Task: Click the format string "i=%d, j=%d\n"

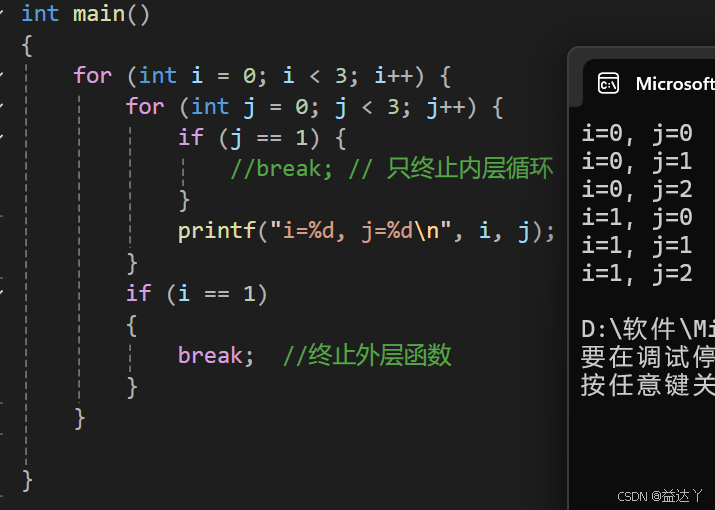Action: point(361,230)
